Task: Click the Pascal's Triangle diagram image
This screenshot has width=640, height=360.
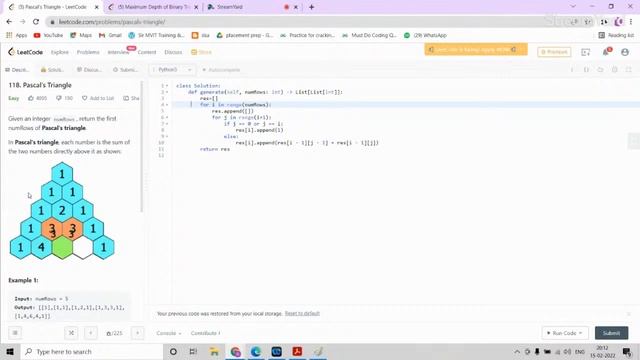Action: pos(62,211)
